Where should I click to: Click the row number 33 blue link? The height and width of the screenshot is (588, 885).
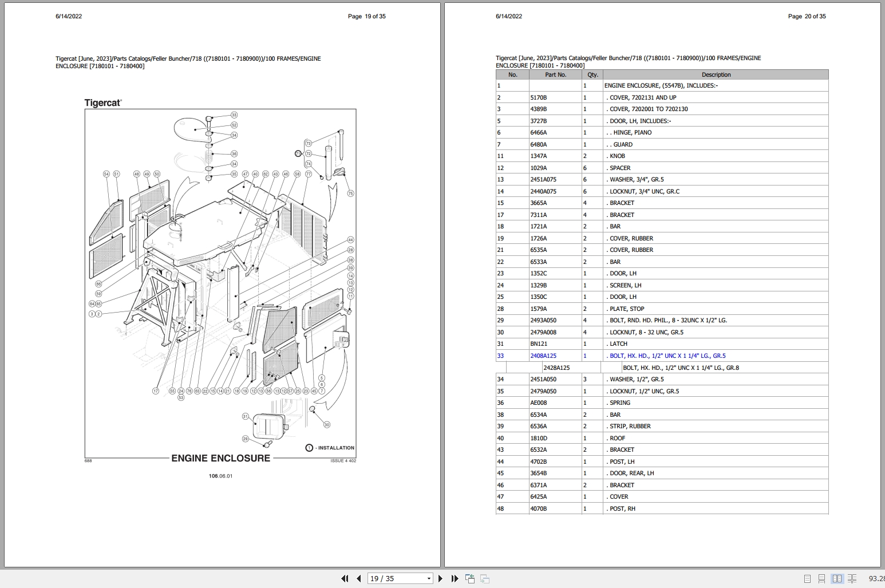[500, 356]
